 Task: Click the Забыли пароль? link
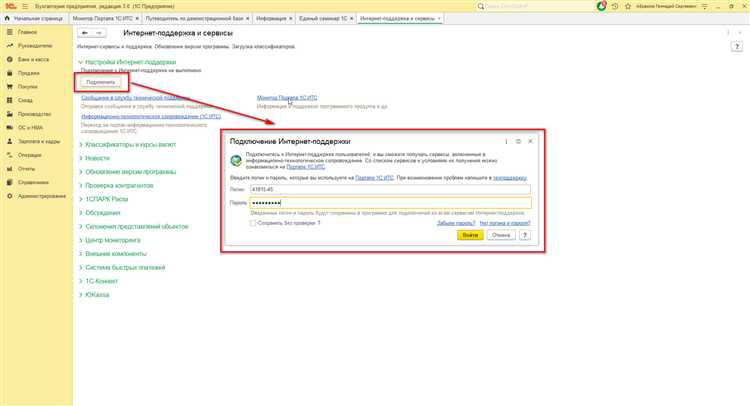tap(456, 223)
